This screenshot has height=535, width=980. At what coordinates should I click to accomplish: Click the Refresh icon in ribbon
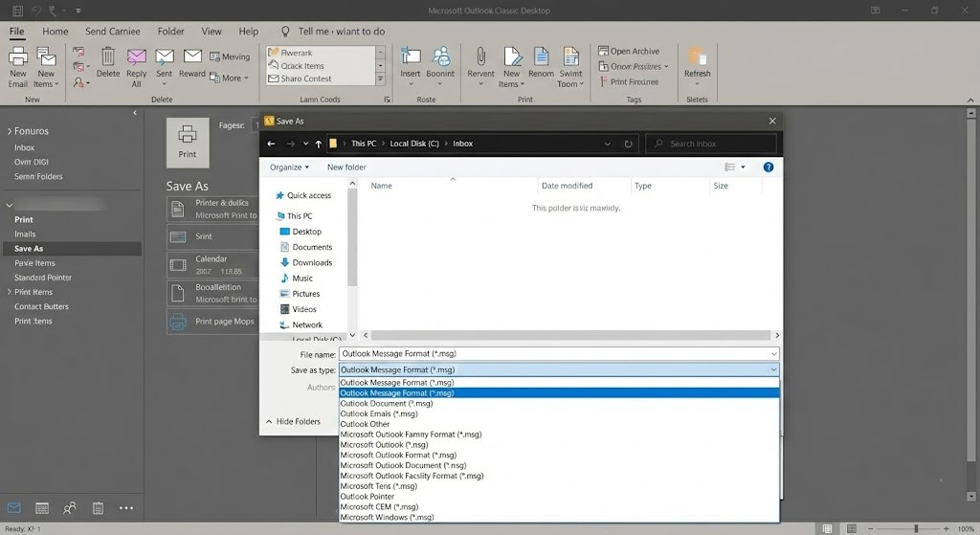697,56
